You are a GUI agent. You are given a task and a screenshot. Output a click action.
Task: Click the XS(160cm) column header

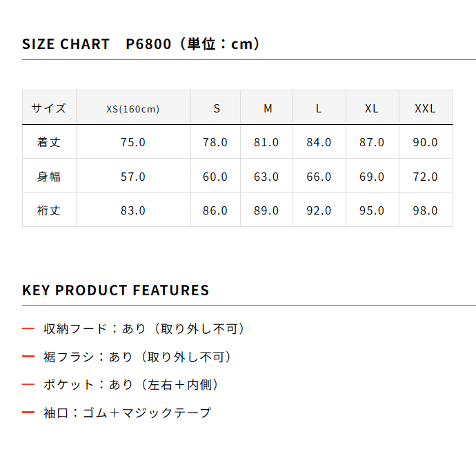point(133,108)
